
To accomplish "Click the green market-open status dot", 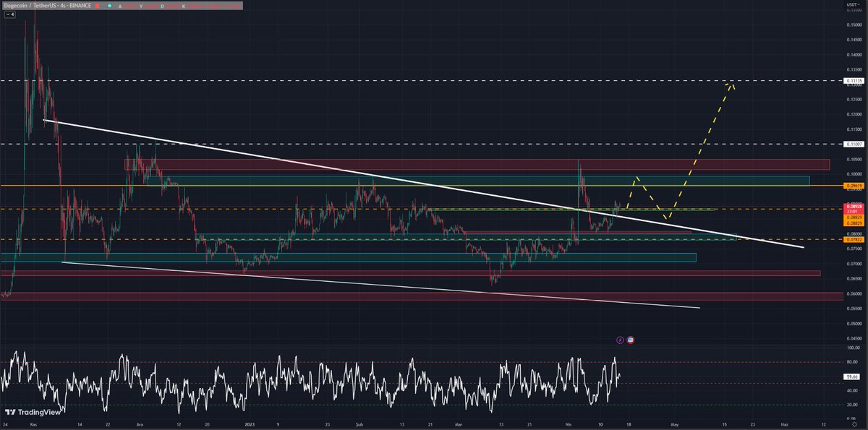I will point(109,5).
